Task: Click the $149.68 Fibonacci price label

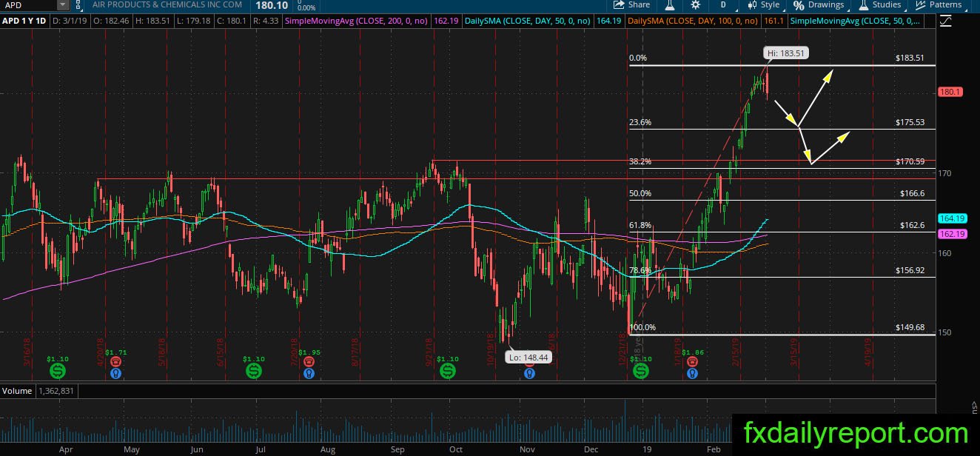Action: coord(910,327)
